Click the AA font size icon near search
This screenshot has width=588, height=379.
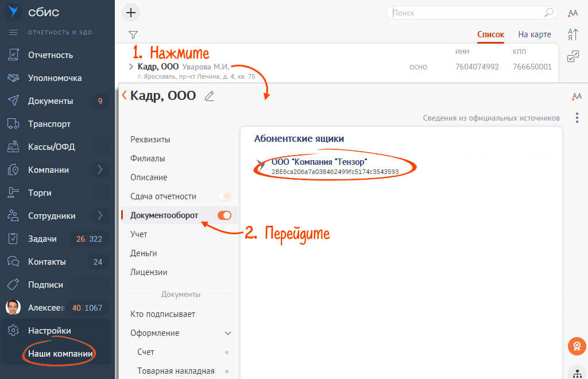tap(573, 13)
